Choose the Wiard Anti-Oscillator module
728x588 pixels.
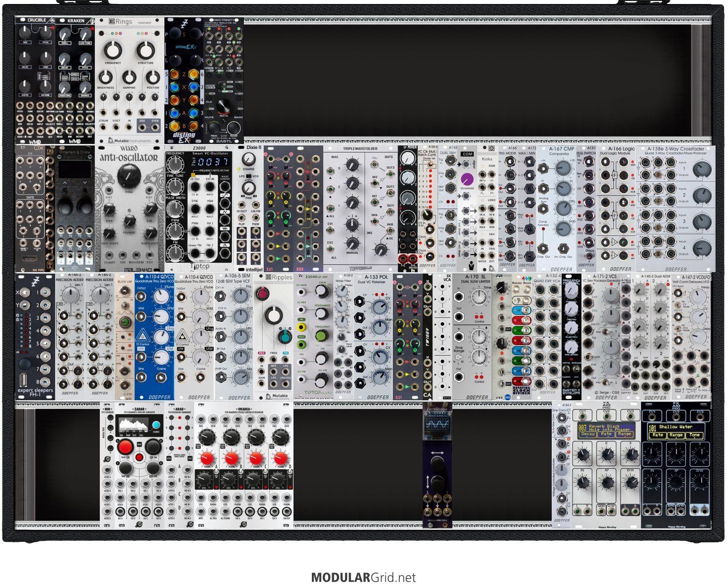coord(129,208)
